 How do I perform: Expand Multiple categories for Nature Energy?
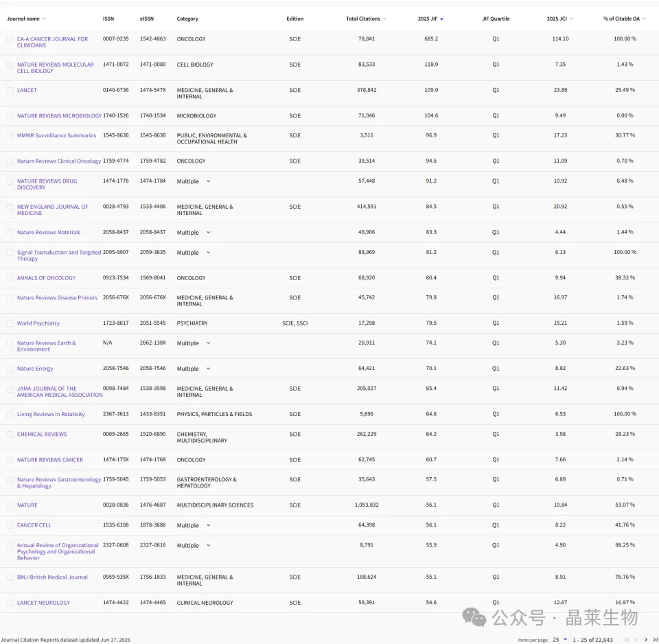click(208, 369)
